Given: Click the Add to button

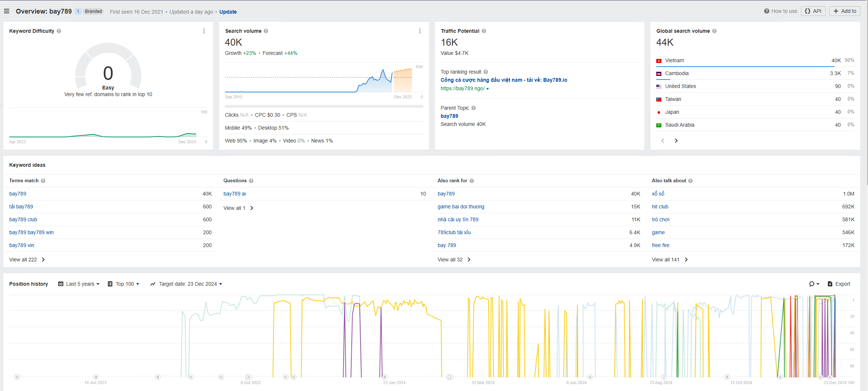Looking at the screenshot, I should tap(845, 11).
